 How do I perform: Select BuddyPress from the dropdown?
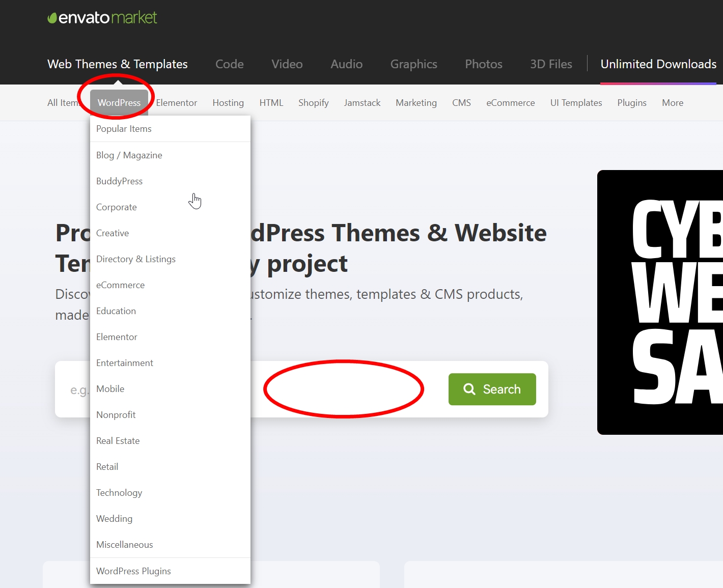(x=170, y=181)
